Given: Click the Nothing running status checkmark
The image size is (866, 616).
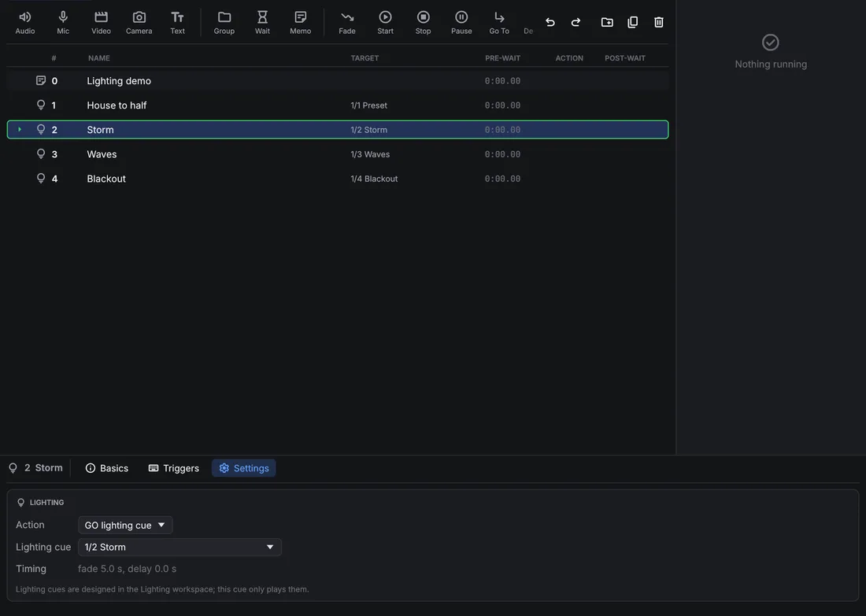Looking at the screenshot, I should pyautogui.click(x=771, y=42).
